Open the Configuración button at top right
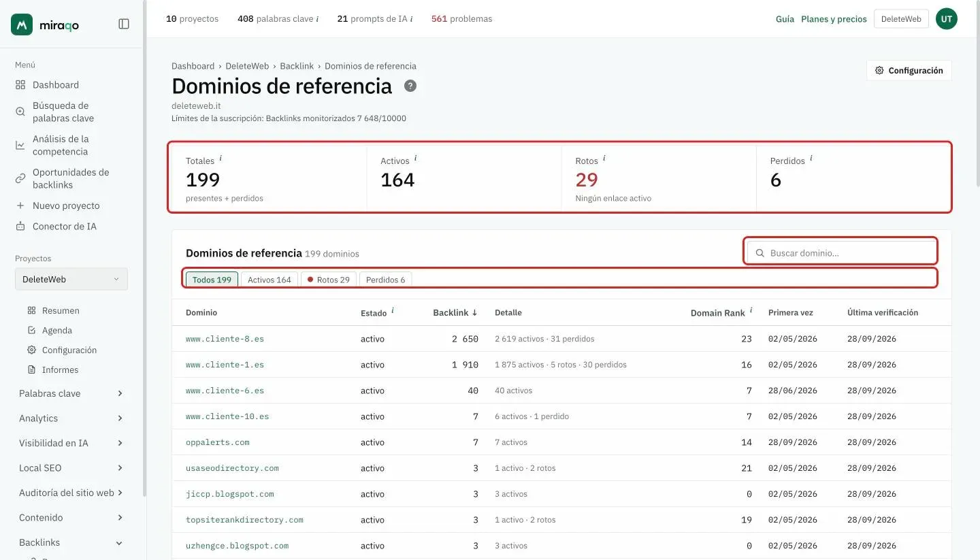The height and width of the screenshot is (560, 980). 909,71
